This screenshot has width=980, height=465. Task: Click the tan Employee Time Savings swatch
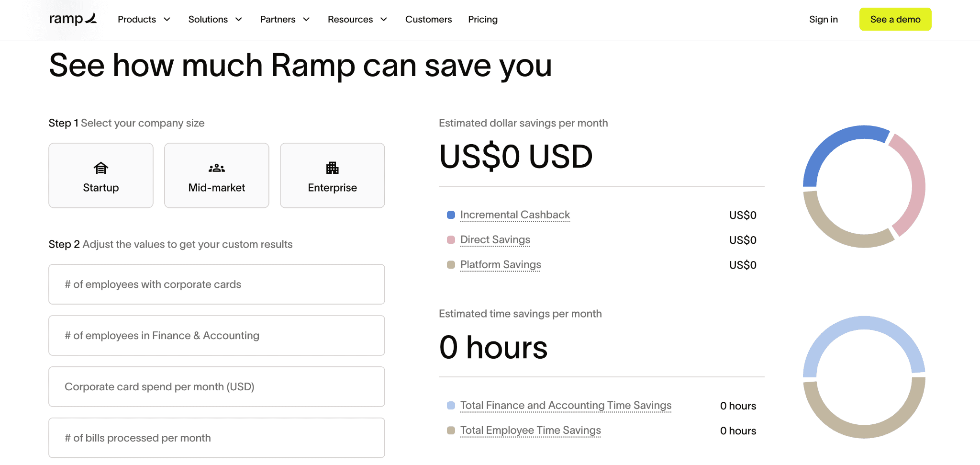451,431
